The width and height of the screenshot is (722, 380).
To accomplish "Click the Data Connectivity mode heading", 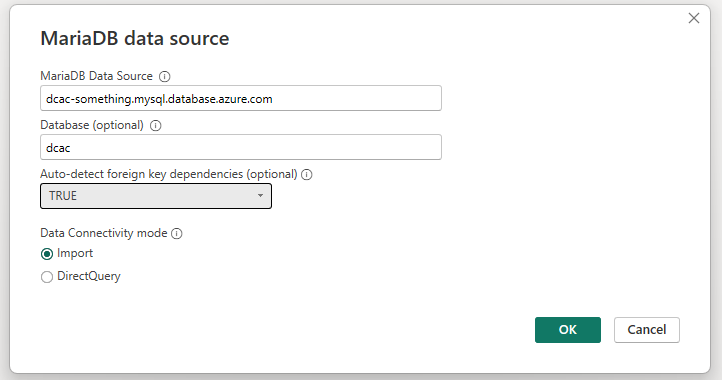I will [x=104, y=233].
